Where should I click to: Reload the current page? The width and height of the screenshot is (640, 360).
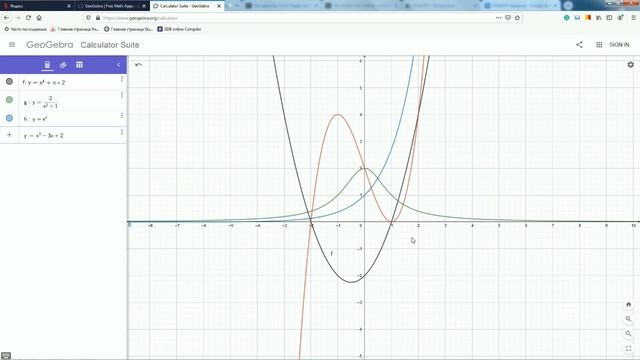[28, 18]
